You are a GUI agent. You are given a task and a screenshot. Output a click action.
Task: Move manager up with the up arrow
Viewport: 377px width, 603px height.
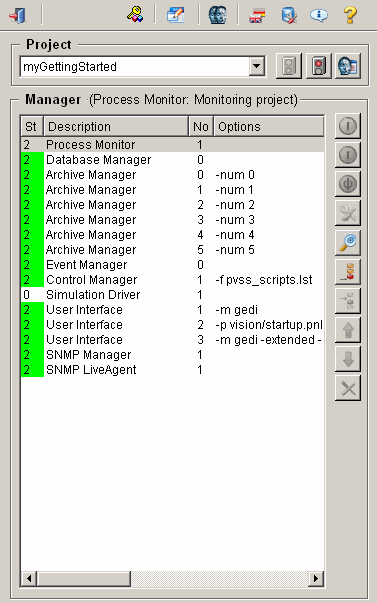coord(348,330)
